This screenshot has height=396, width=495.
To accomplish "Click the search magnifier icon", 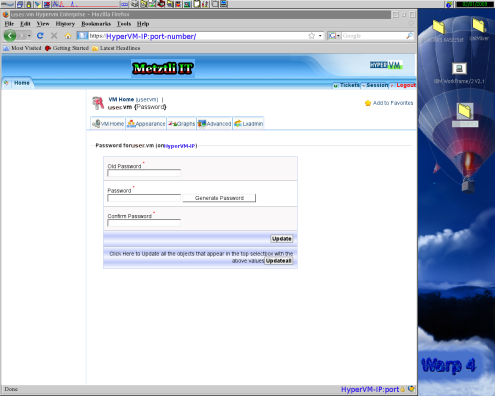I will (410, 36).
